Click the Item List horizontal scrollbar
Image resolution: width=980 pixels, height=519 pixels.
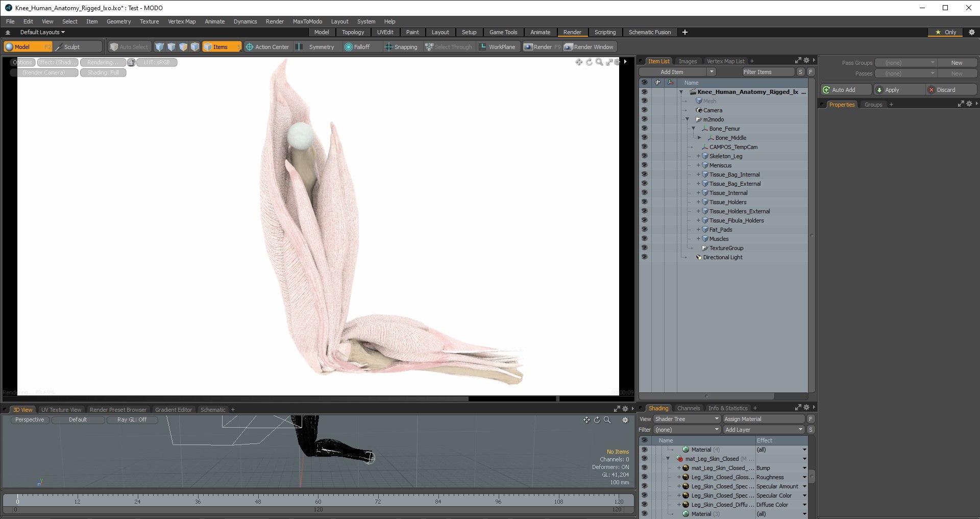707,396
